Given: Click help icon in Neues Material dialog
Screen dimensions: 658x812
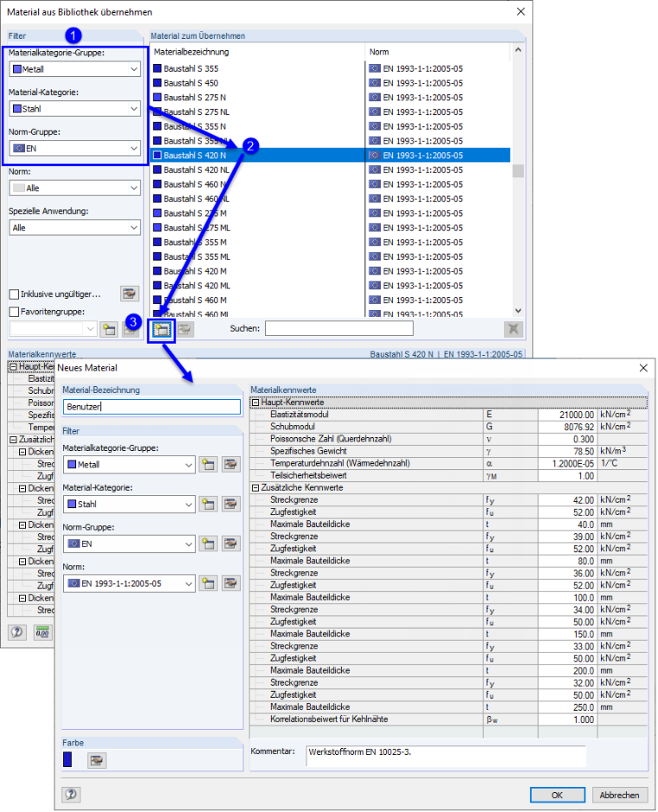Looking at the screenshot, I should (72, 795).
